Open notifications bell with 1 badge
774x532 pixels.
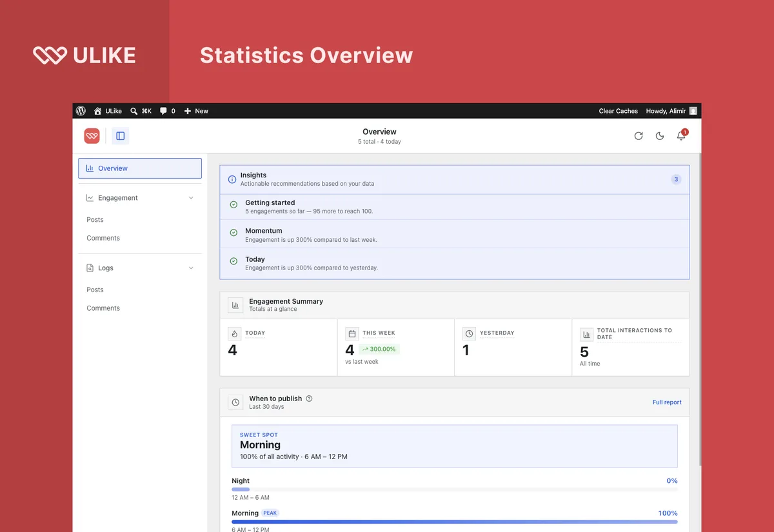(681, 135)
